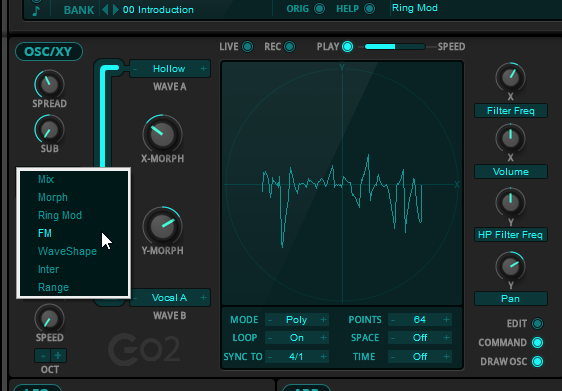
Task: Toggle the PLAY button
Action: coord(347,47)
